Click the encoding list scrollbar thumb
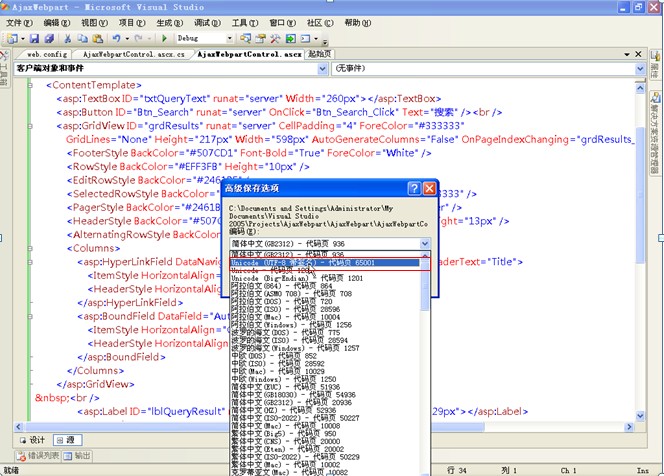 (425, 285)
